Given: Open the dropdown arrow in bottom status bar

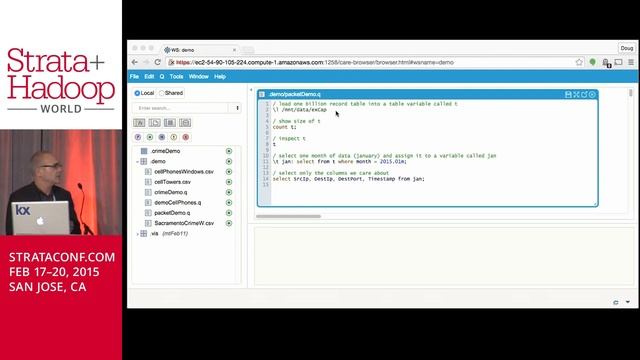Looking at the screenshot, I should coord(628,302).
